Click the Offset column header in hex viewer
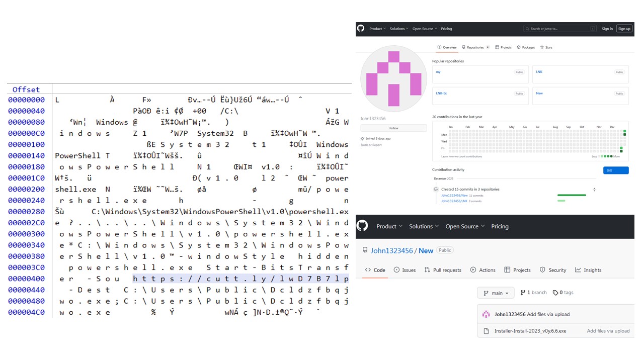This screenshot has width=644, height=362. pyautogui.click(x=26, y=89)
